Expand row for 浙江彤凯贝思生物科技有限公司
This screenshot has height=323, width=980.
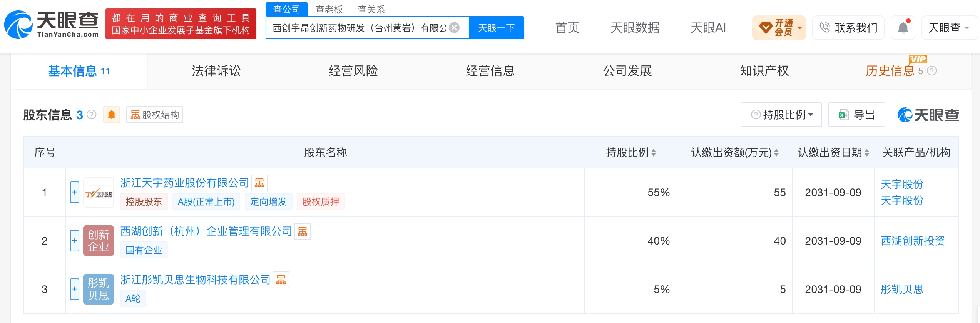75,289
